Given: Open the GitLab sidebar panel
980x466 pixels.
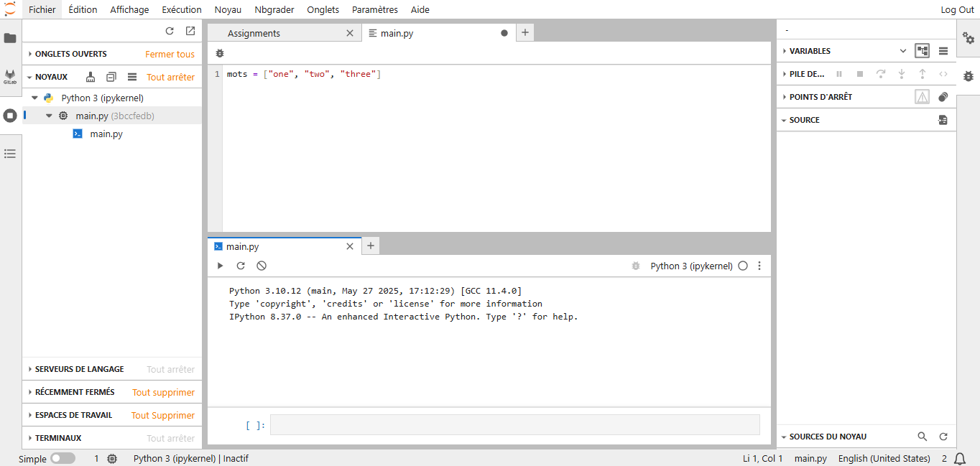Looking at the screenshot, I should pyautogui.click(x=10, y=77).
